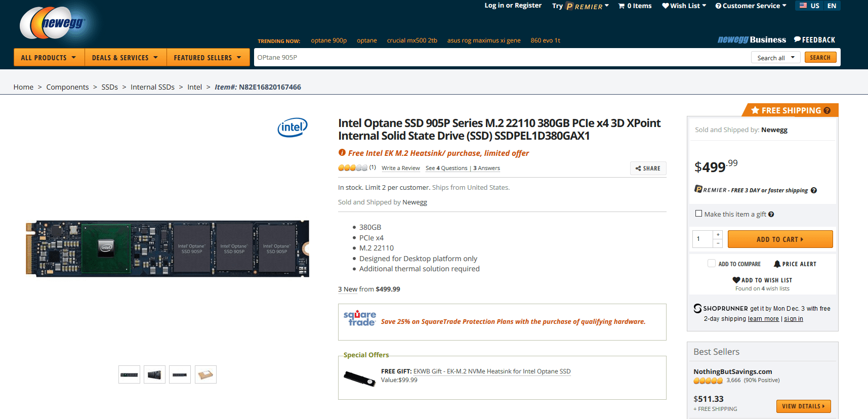The image size is (868, 419).
Task: Go to Internal SSDs breadcrumb
Action: click(152, 87)
